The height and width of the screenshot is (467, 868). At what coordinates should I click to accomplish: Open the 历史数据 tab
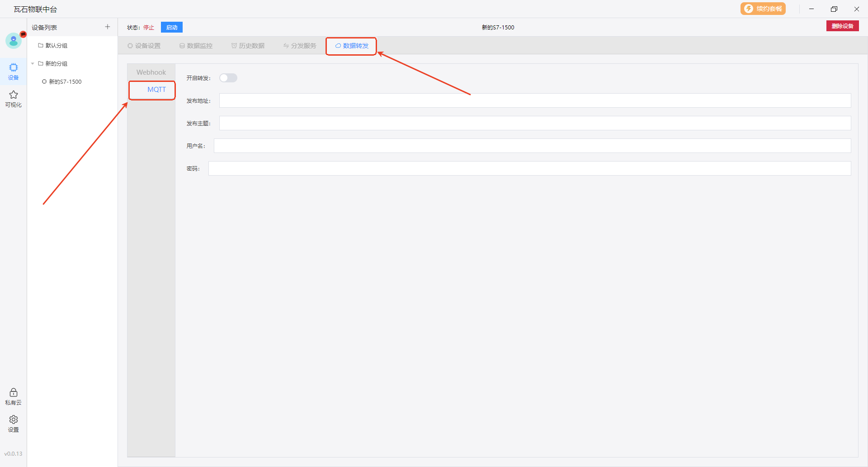pos(248,46)
